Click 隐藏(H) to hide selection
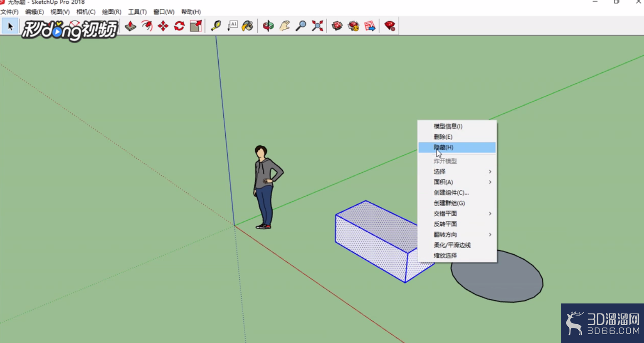 pos(457,147)
